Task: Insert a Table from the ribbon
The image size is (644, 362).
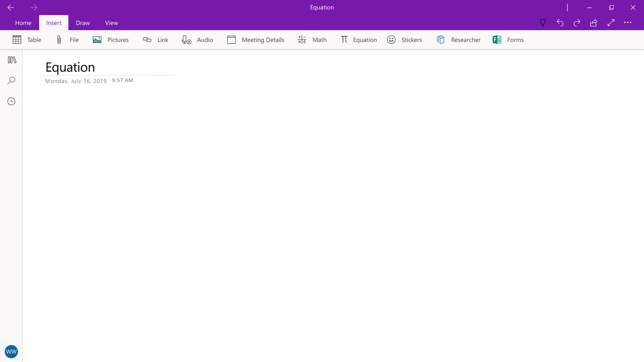Action: click(27, 40)
